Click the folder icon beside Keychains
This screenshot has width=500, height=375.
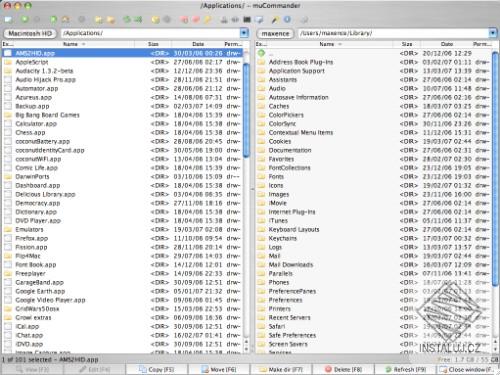[261, 238]
